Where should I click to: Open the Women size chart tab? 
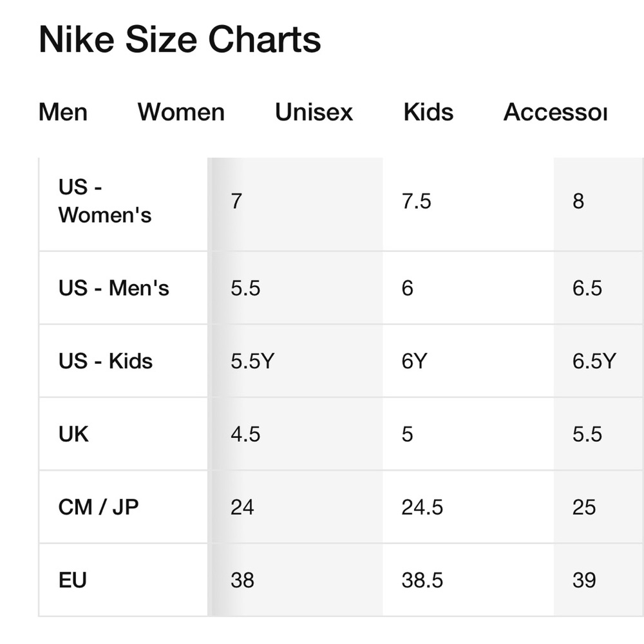(181, 112)
